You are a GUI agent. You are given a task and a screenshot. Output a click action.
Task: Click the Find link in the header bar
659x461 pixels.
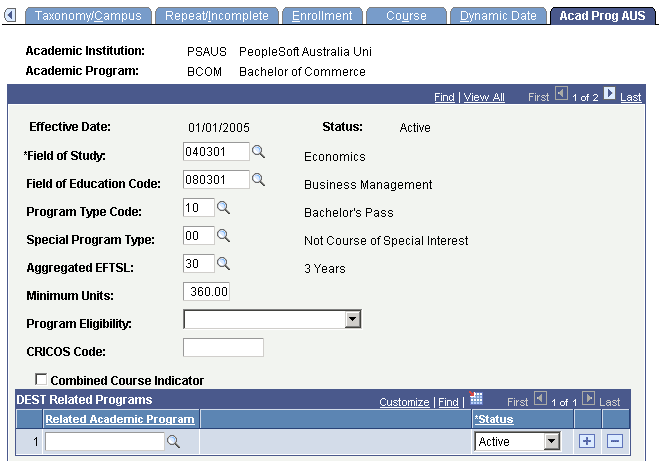pyautogui.click(x=444, y=97)
